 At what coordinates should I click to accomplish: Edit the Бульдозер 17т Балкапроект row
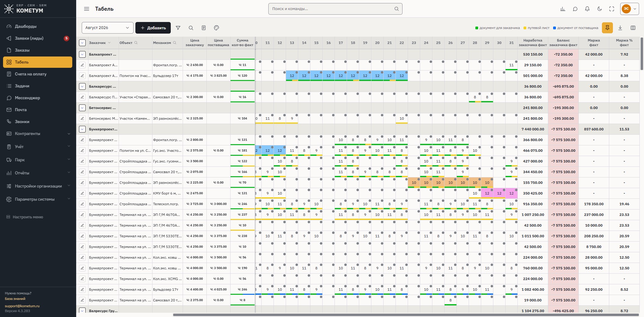point(82,76)
